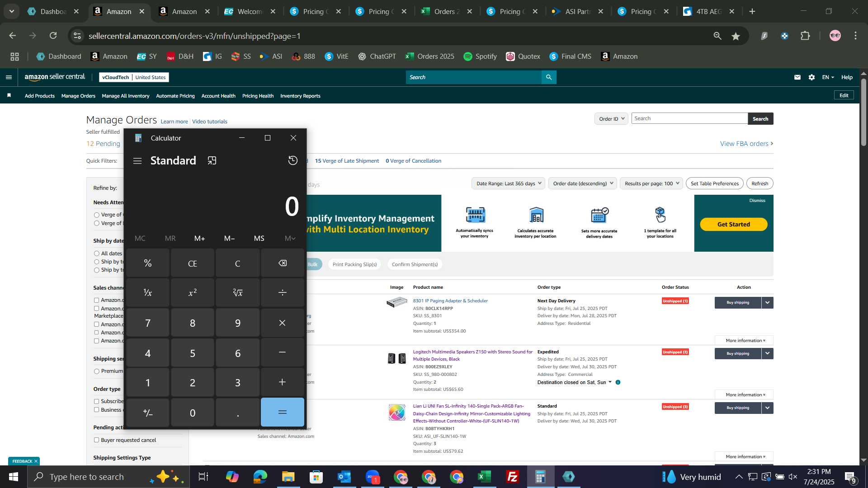Viewport: 868px width, 488px height.
Task: Click the Seller Central top search field
Action: coord(474,77)
